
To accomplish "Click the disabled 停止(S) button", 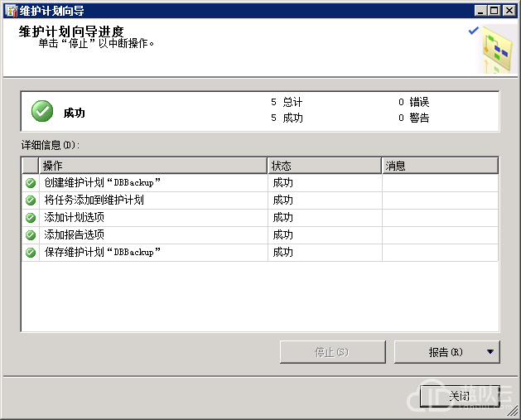I will click(333, 352).
